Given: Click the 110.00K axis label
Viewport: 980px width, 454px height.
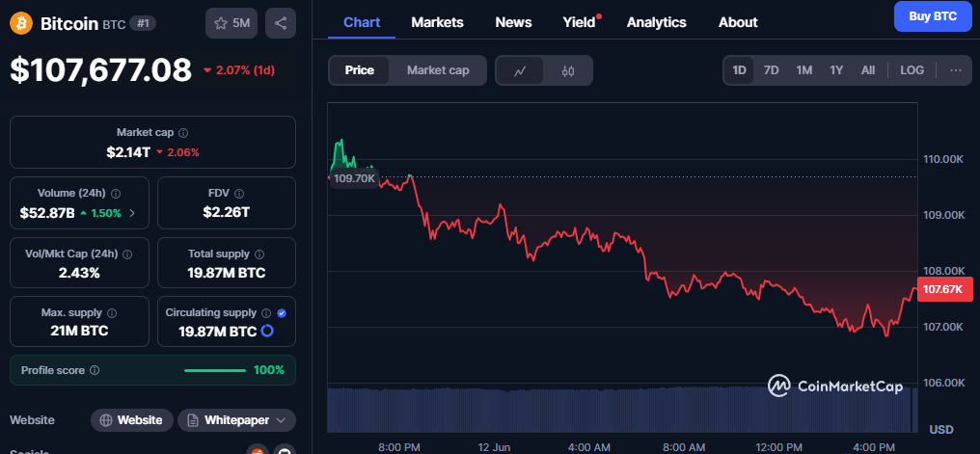Looking at the screenshot, I should 943,159.
